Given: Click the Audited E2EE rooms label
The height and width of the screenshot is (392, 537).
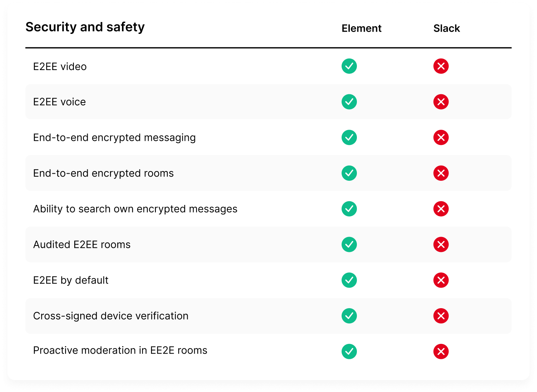Looking at the screenshot, I should [82, 244].
